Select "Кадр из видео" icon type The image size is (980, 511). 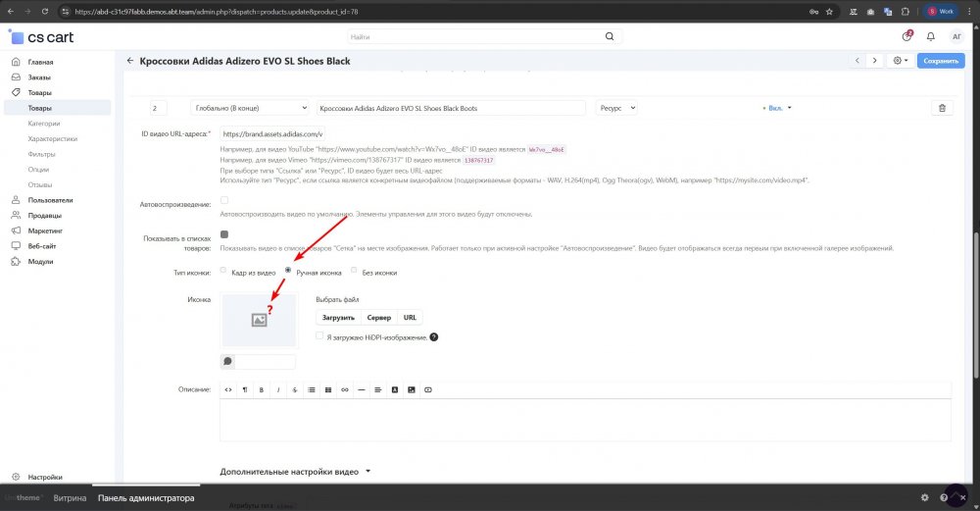pos(224,271)
